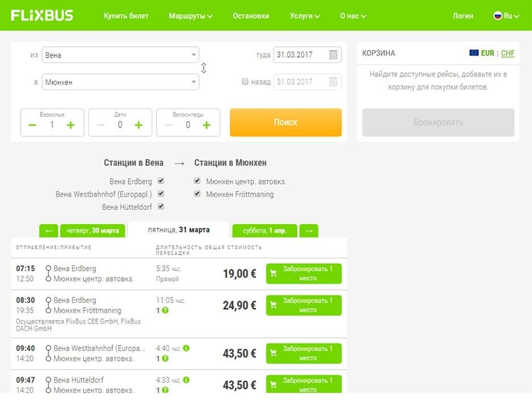Toggle Мюнхен центр. автовкз. checkbox
This screenshot has width=532, height=403.
pyautogui.click(x=197, y=181)
